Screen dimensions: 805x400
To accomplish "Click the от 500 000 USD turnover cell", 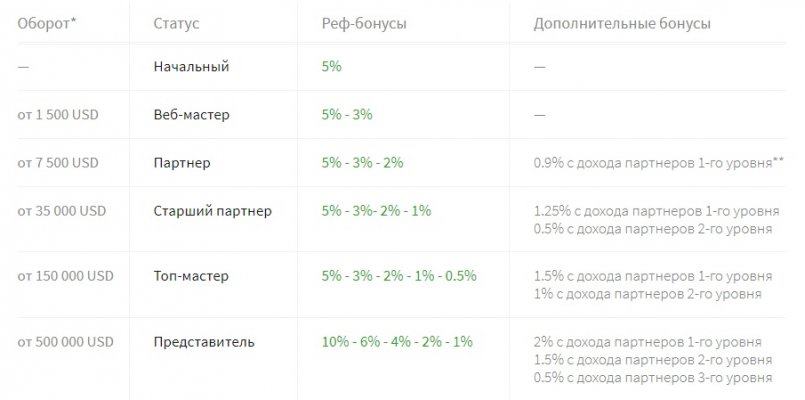I will coord(65,342).
